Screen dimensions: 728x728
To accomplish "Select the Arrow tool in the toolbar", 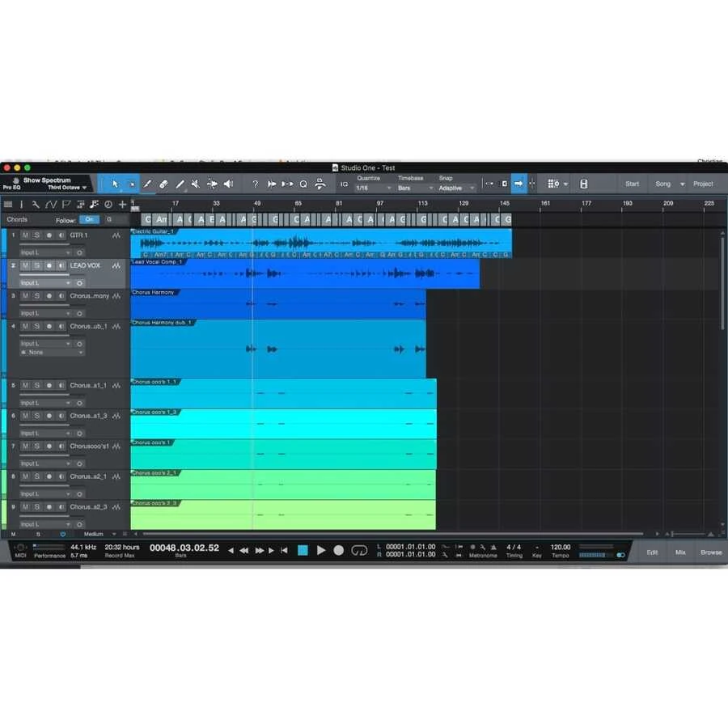I will [115, 184].
